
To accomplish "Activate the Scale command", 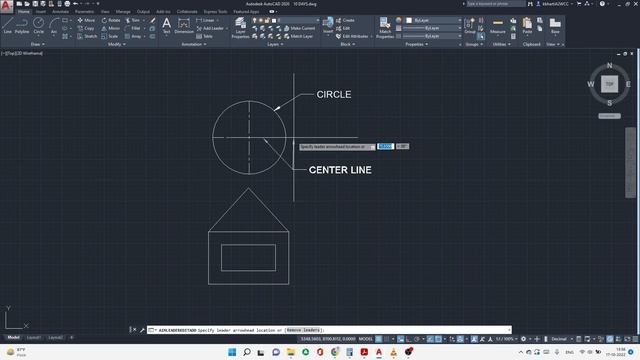I will tap(110, 36).
